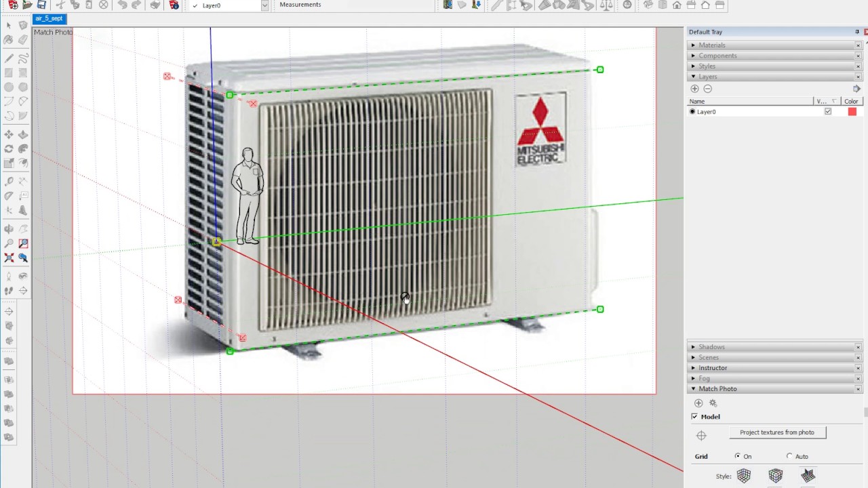Activate the Zoom Window tool

click(x=23, y=243)
